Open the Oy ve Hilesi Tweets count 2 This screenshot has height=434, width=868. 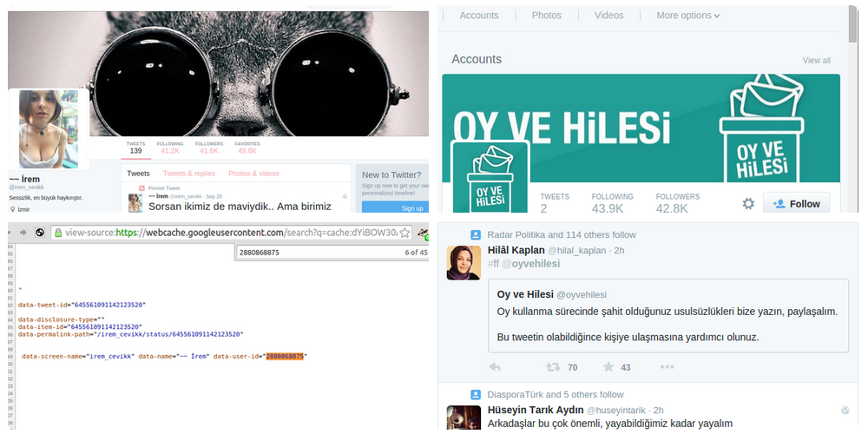tap(554, 203)
